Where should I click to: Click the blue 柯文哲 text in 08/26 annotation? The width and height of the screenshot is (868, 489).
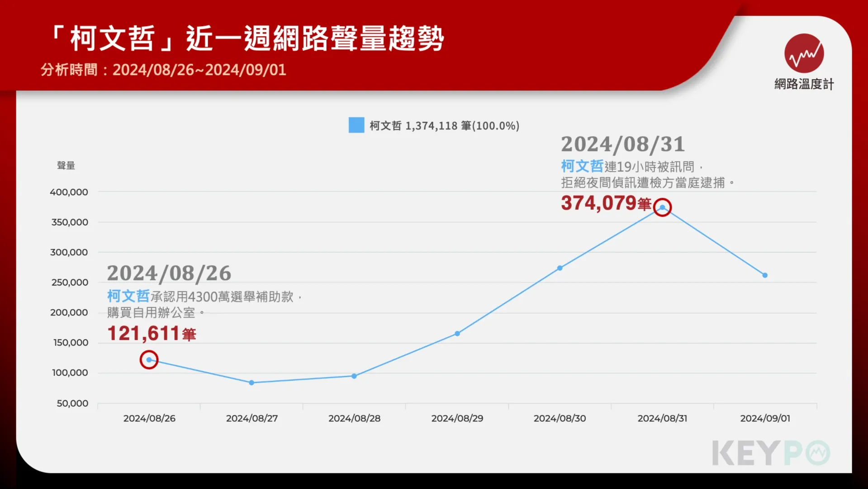coord(128,296)
